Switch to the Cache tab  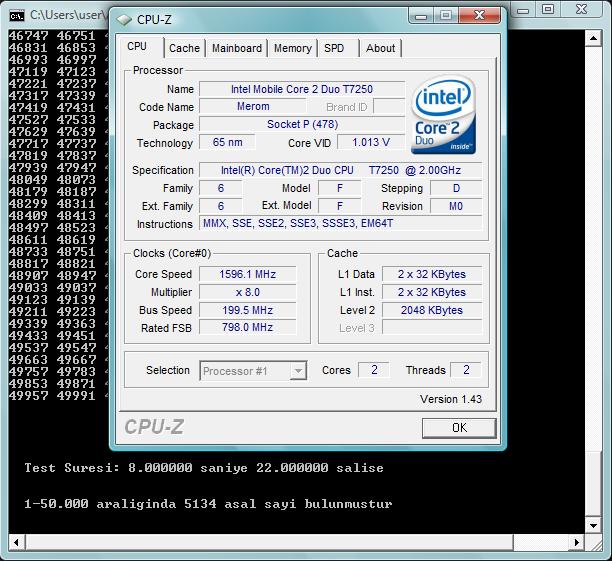(x=184, y=48)
